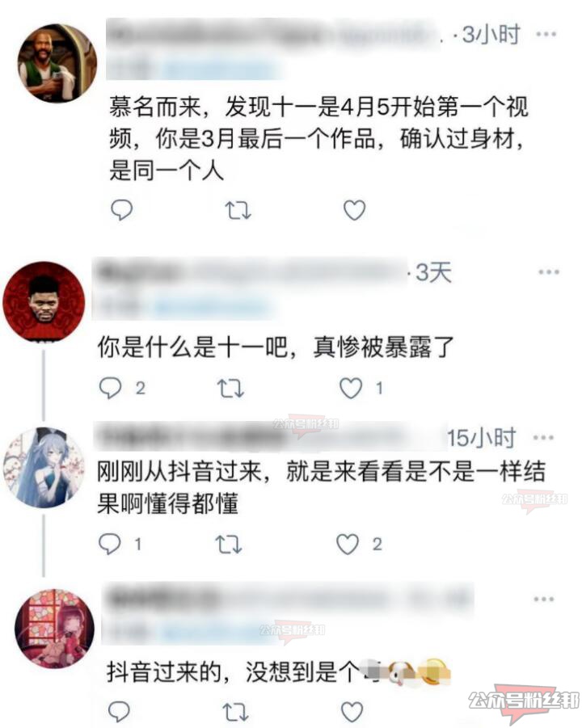Open the red-background face avatar profile
The height and width of the screenshot is (728, 582).
coord(44,302)
